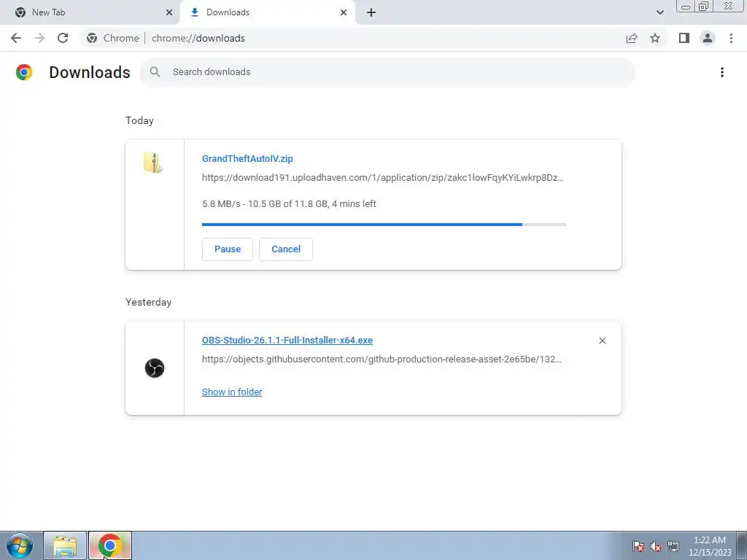747x560 pixels.
Task: Click the download progress bar
Action: [384, 225]
